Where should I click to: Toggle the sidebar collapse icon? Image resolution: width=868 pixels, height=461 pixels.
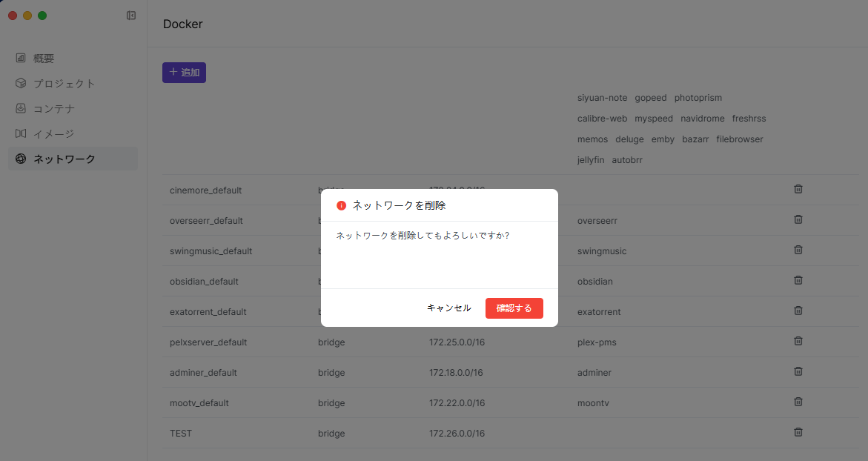click(x=131, y=16)
